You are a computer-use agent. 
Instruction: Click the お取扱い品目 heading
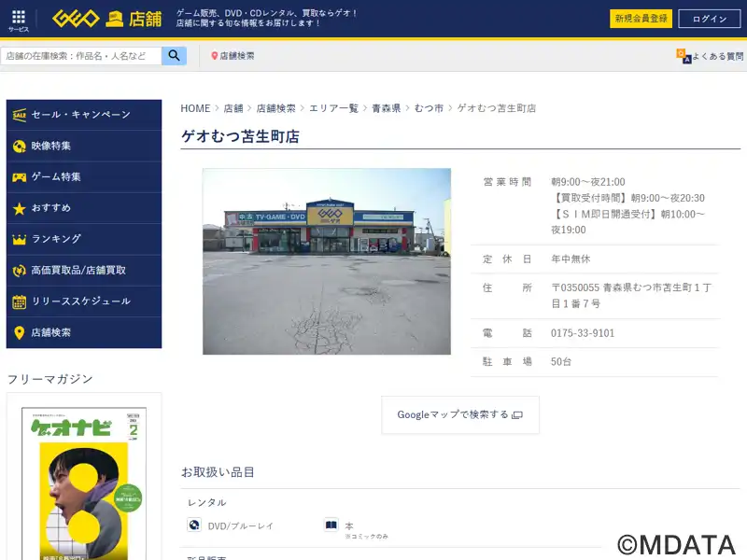pyautogui.click(x=218, y=472)
